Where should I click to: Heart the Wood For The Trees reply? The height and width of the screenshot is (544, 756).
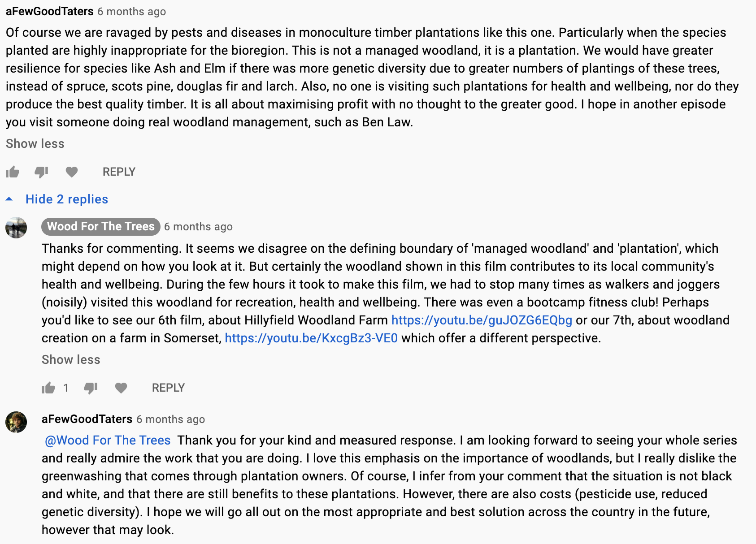point(121,388)
